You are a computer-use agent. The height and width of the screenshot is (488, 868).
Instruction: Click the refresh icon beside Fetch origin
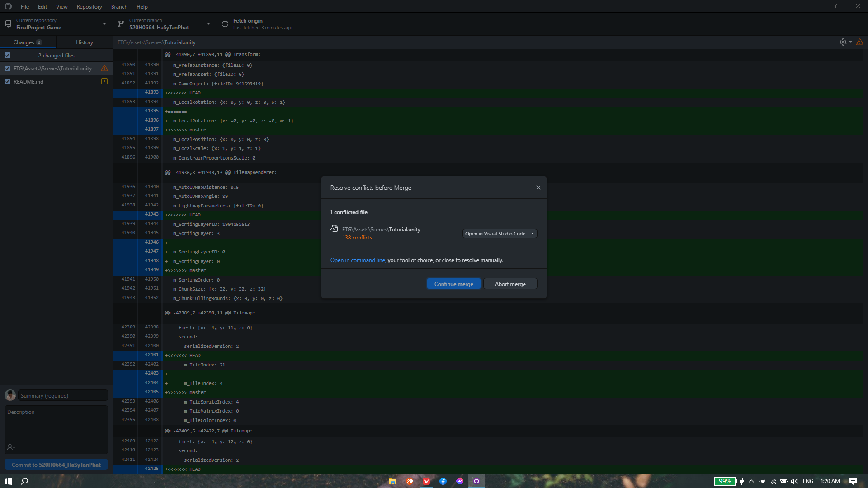[x=225, y=24]
